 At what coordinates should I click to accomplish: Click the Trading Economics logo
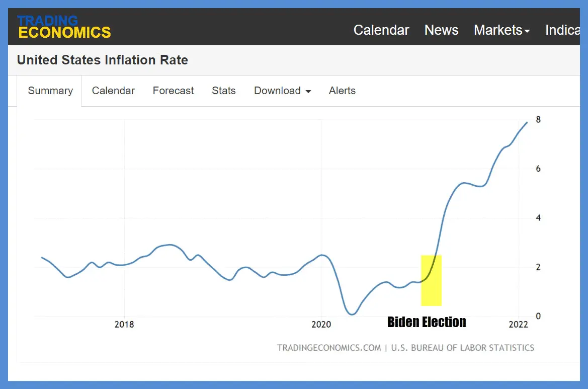tap(64, 27)
